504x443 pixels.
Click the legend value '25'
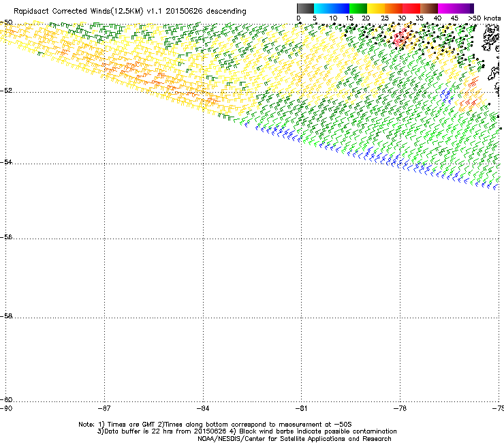[384, 18]
